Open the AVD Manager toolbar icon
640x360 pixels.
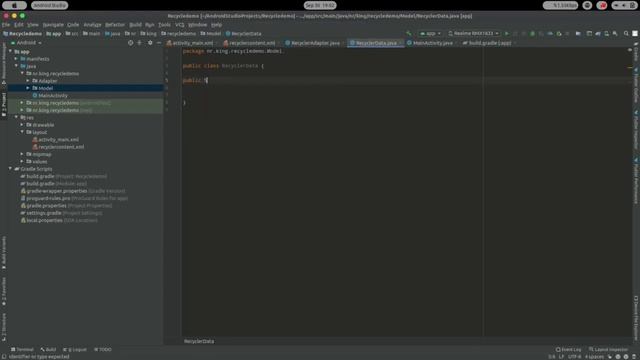[607, 33]
